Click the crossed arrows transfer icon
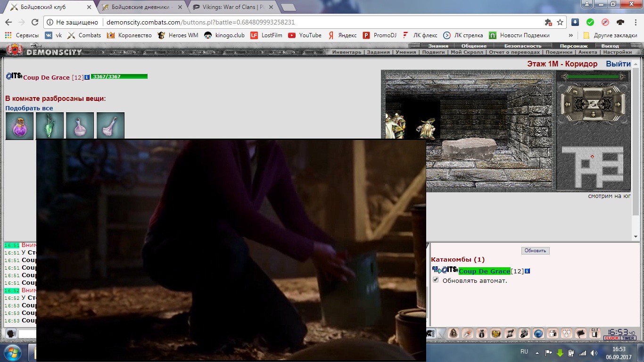644x362 pixels. point(510,333)
